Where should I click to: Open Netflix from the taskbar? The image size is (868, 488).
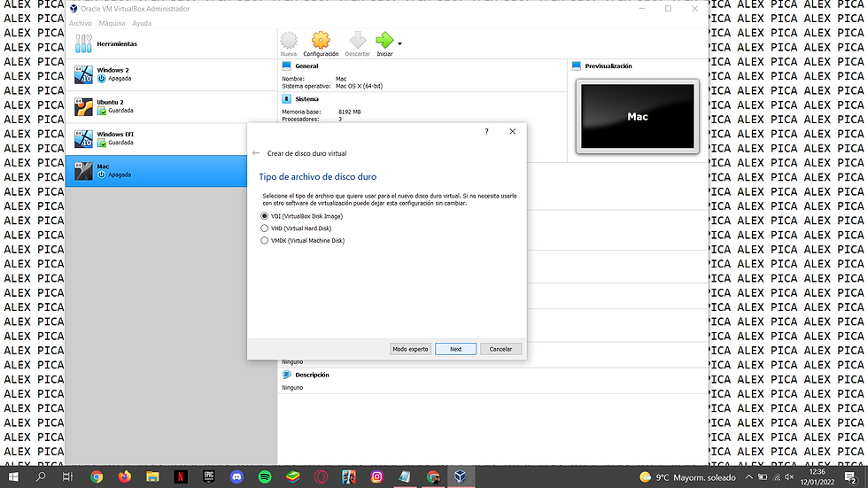[x=181, y=477]
